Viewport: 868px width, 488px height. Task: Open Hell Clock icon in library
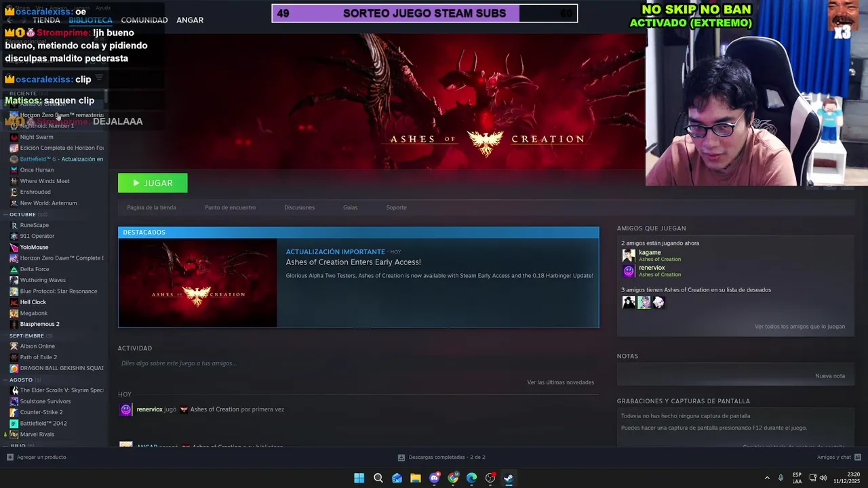click(x=14, y=302)
